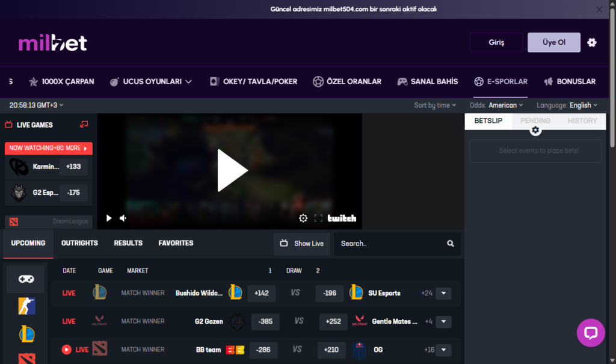Viewport: 616px width, 364px height.
Task: Toggle Show Live filter
Action: [302, 244]
